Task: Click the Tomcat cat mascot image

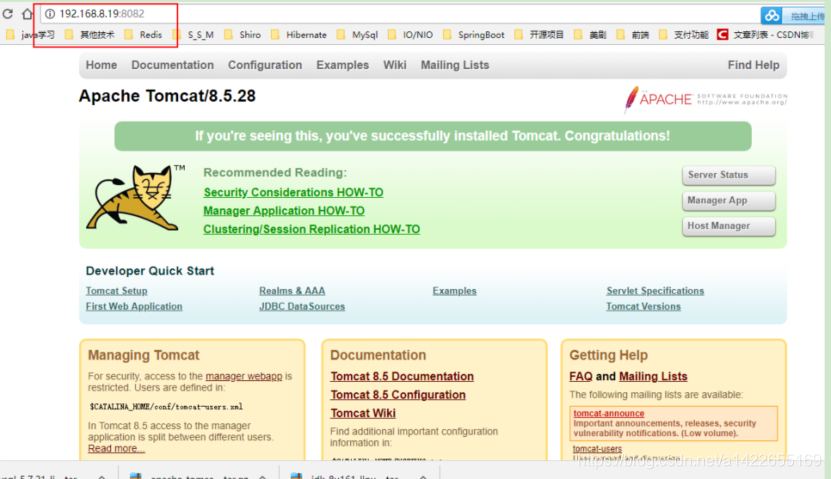Action: (134, 197)
